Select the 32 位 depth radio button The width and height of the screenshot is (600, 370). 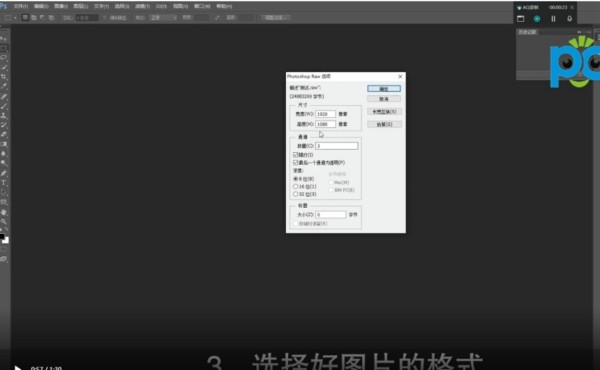pyautogui.click(x=295, y=194)
